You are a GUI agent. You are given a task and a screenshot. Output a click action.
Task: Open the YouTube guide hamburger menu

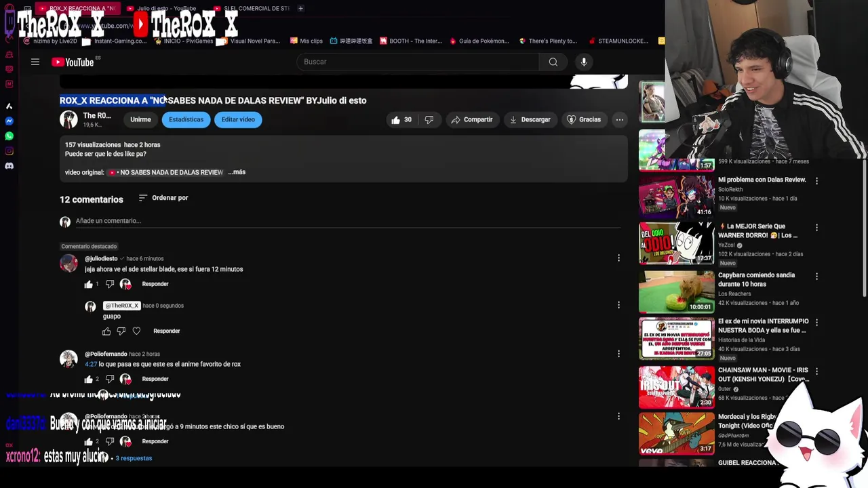35,62
